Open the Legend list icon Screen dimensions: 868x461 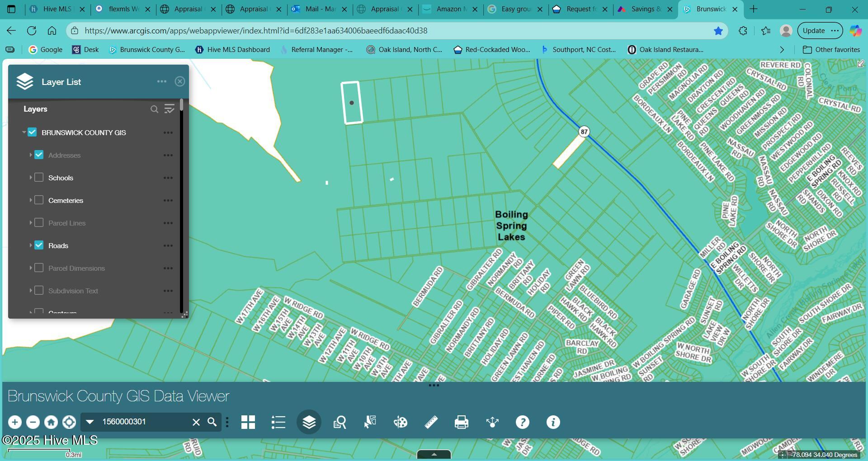click(x=278, y=422)
